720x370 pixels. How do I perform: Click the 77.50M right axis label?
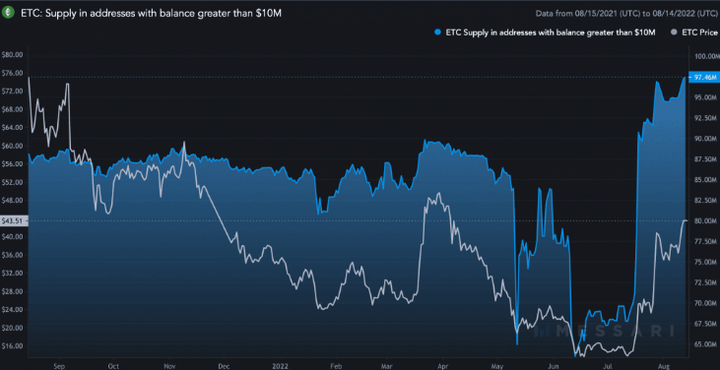pos(706,241)
